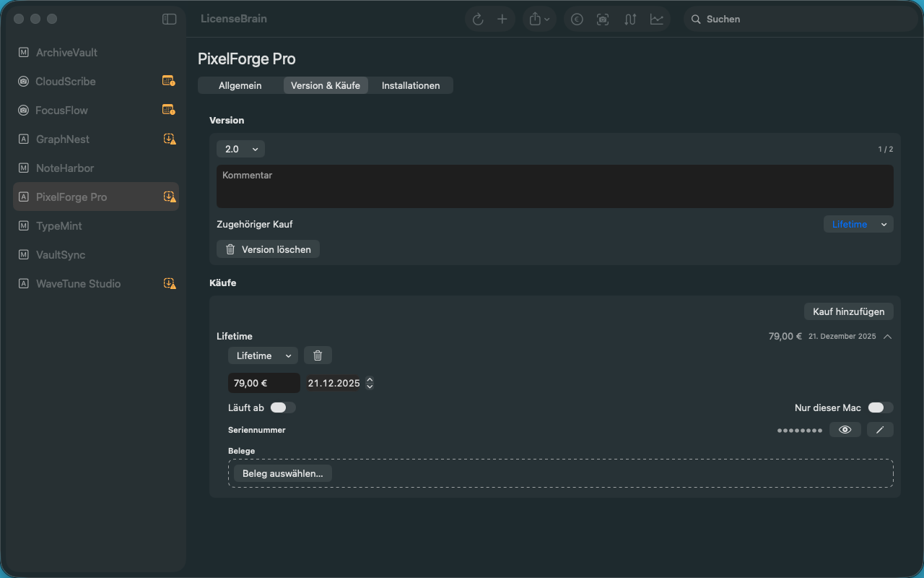Viewport: 924px width, 578px height.
Task: Click the Beleg auswählen… button
Action: click(282, 473)
